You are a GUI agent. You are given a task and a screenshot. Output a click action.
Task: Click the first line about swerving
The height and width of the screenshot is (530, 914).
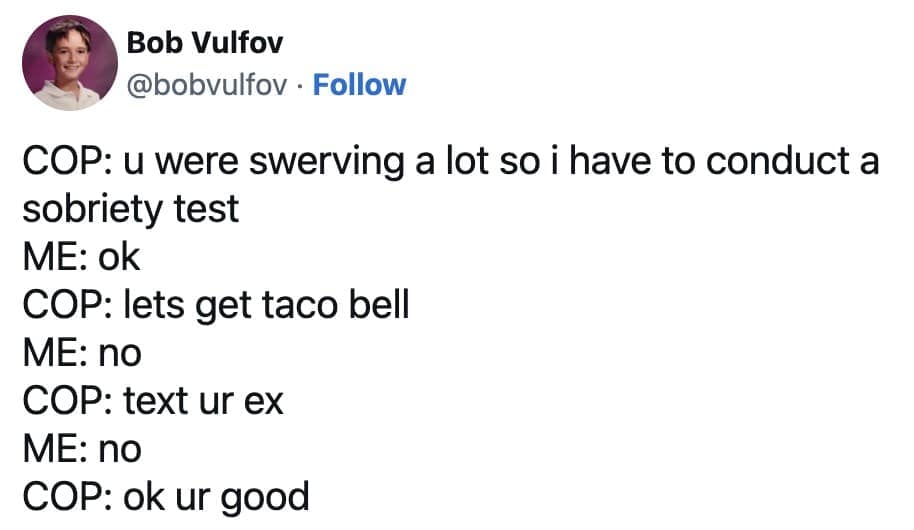click(450, 161)
